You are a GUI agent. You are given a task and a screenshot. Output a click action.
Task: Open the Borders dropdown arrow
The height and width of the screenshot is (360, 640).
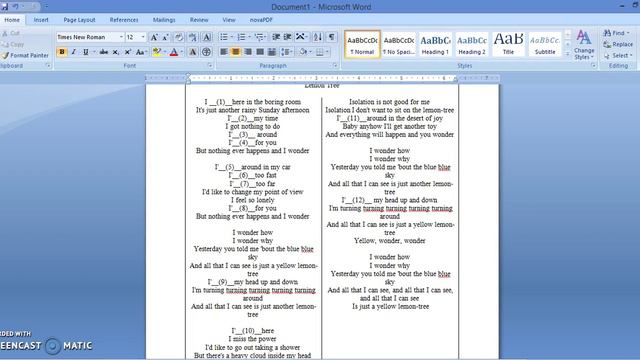[x=327, y=52]
